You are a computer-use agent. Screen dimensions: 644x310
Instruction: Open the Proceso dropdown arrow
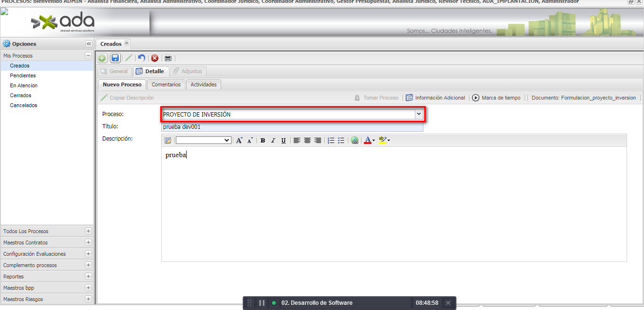418,114
